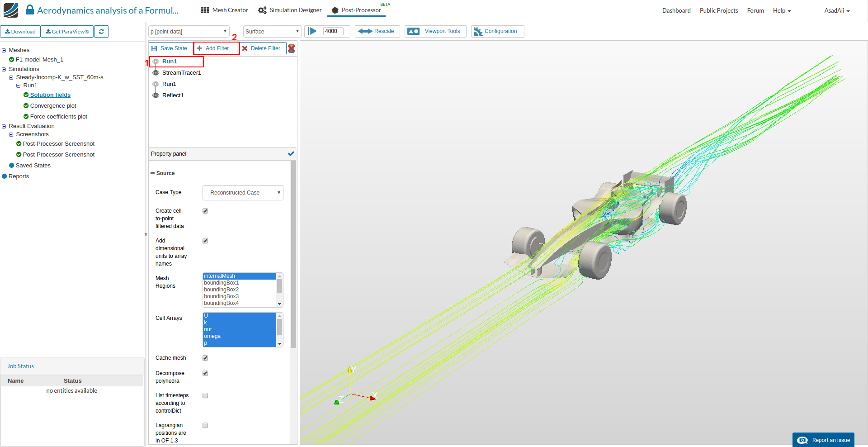Open the Surface representation dropdown
Viewport: 868px width, 447px height.
272,32
